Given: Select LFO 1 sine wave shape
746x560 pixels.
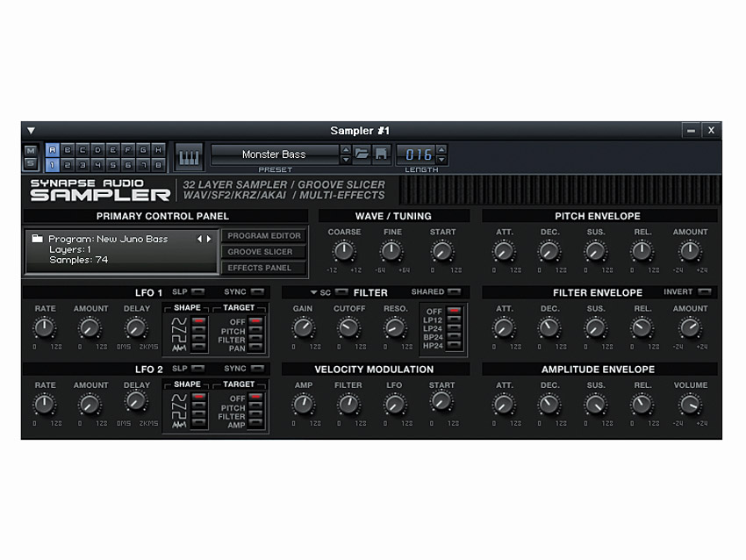Looking at the screenshot, I should tap(199, 321).
